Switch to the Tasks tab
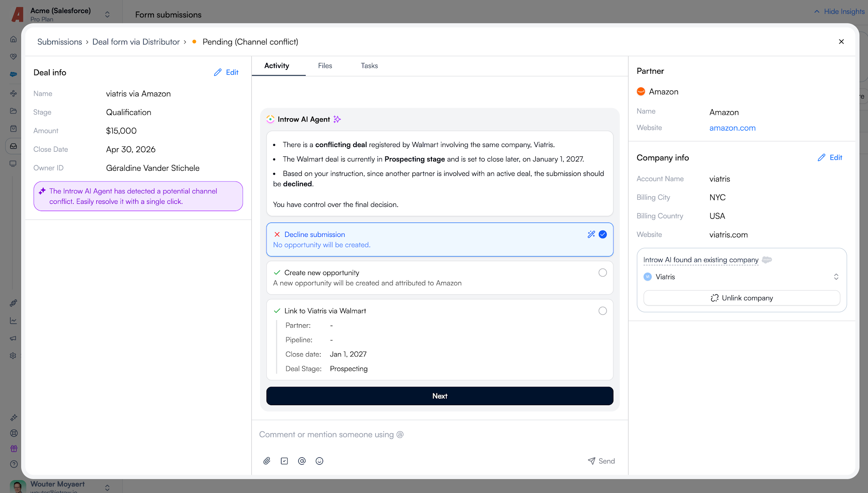868x493 pixels. click(369, 66)
